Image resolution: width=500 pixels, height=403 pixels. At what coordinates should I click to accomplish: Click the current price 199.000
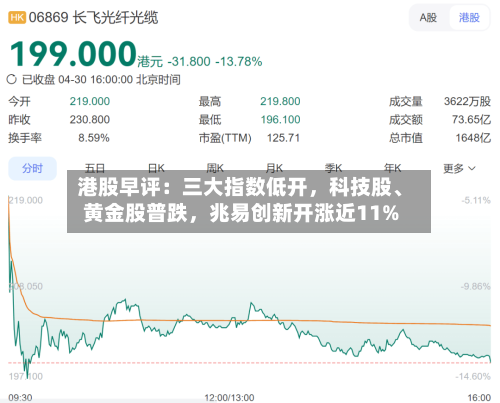click(x=73, y=54)
